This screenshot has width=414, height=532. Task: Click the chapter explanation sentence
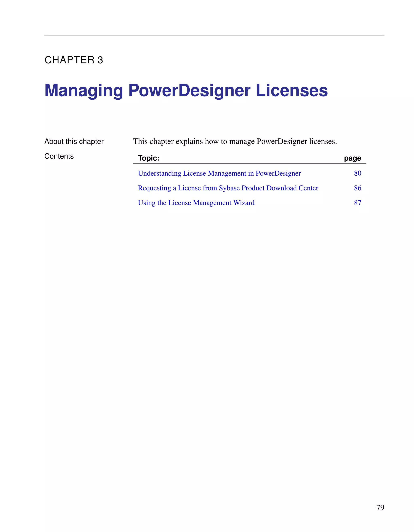coord(235,141)
